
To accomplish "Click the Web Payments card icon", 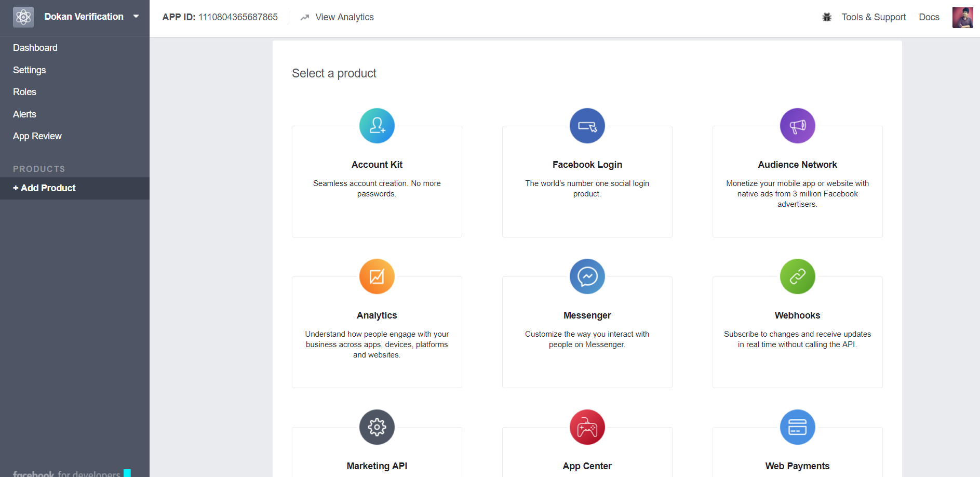I will pos(798,427).
